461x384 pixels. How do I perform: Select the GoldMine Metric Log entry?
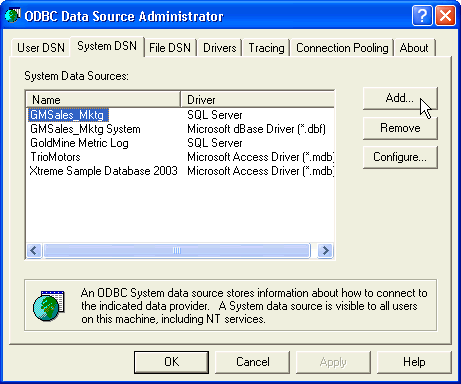pyautogui.click(x=79, y=143)
